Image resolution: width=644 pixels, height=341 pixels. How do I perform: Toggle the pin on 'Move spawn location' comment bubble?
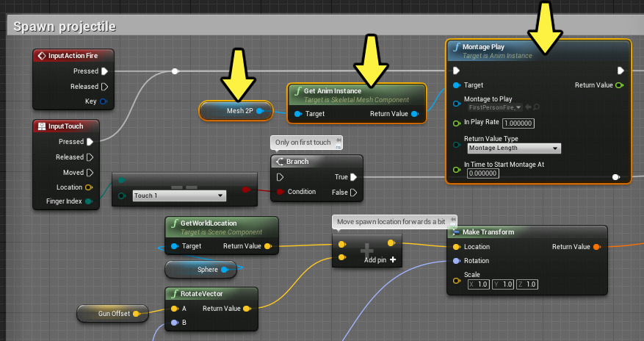tap(452, 220)
